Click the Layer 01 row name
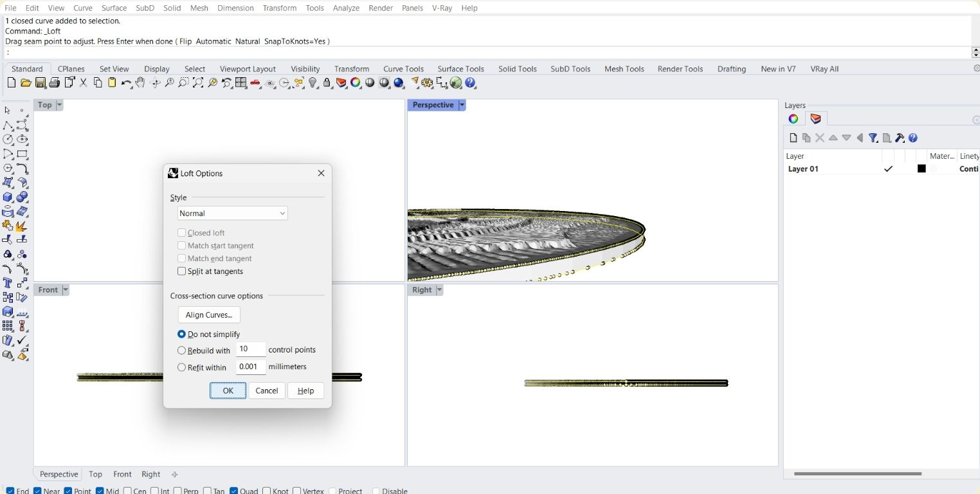This screenshot has height=494, width=980. click(803, 169)
